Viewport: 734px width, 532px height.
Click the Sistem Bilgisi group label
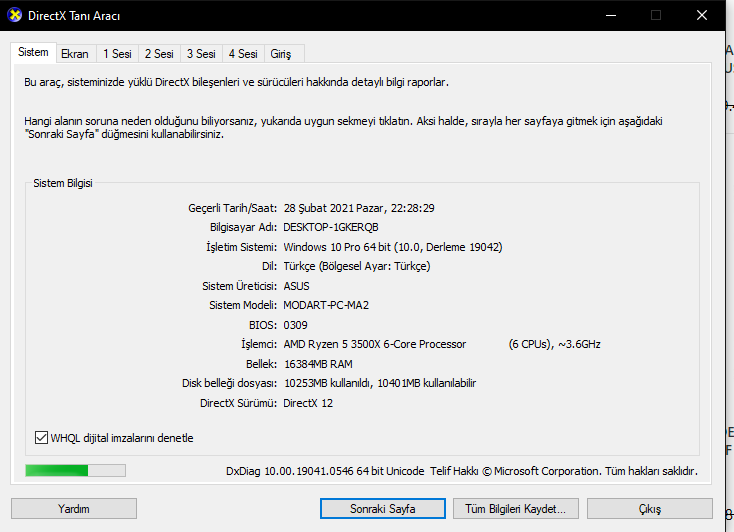point(63,183)
